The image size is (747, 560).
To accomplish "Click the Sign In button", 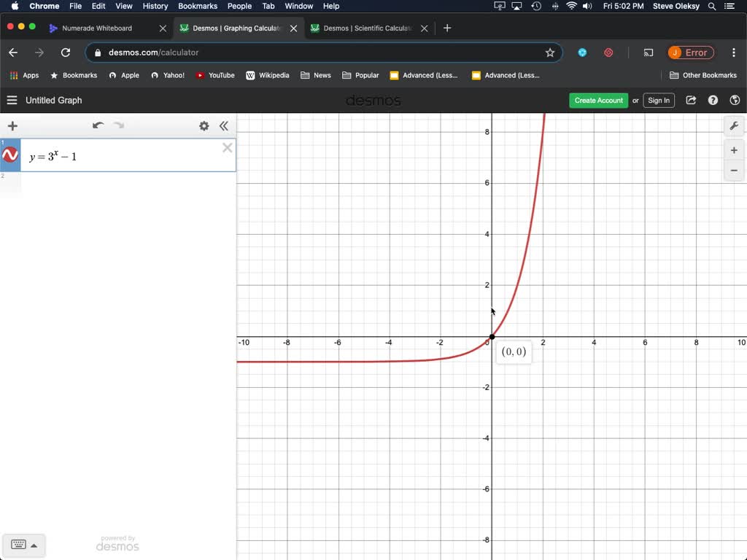I will tap(658, 101).
